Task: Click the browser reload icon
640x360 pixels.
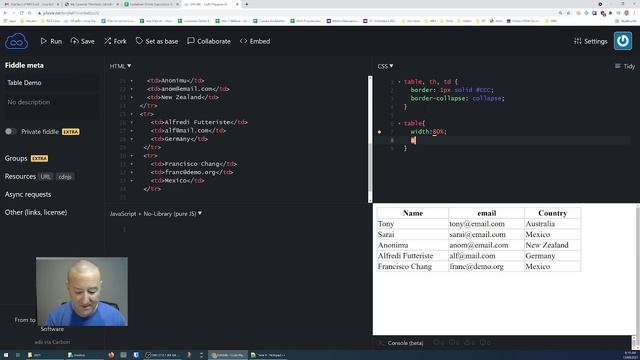Action: [x=22, y=13]
